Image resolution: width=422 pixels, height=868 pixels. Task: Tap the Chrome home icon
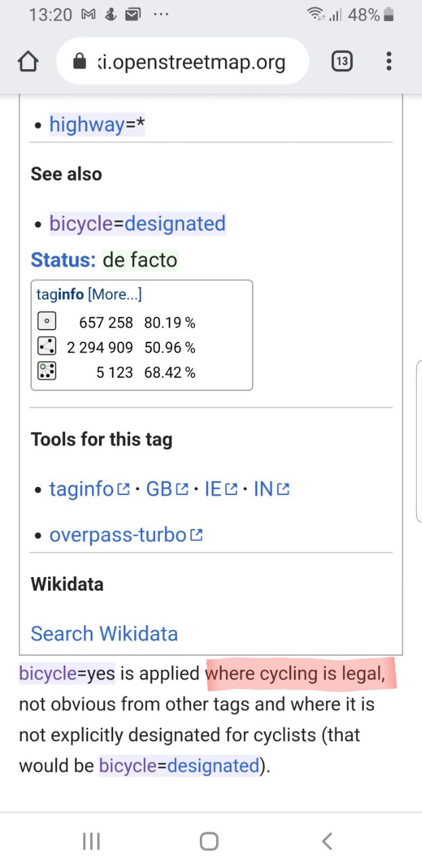click(28, 62)
